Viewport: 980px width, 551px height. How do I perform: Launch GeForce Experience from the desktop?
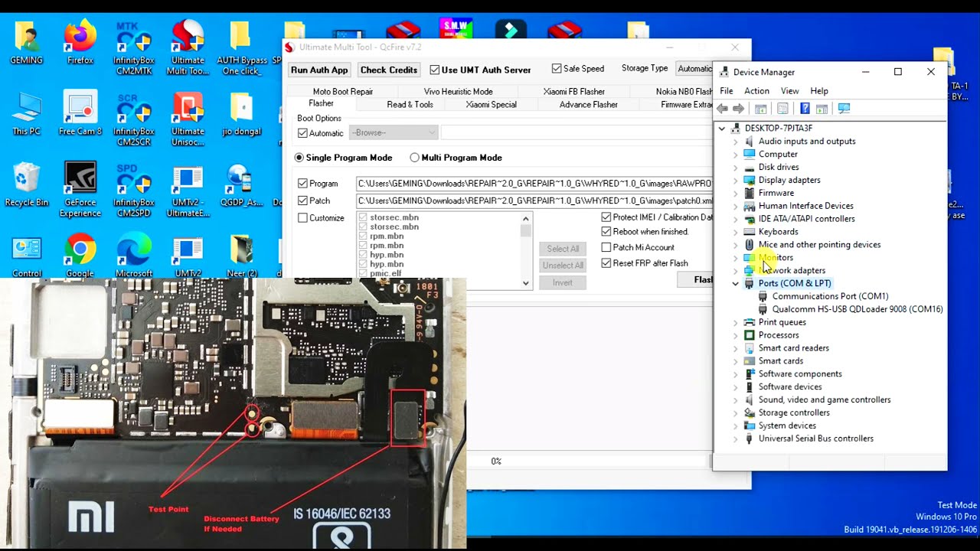(x=80, y=190)
